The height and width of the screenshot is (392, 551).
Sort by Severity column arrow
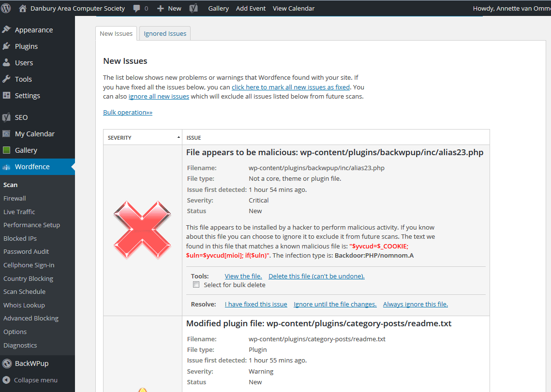point(179,137)
